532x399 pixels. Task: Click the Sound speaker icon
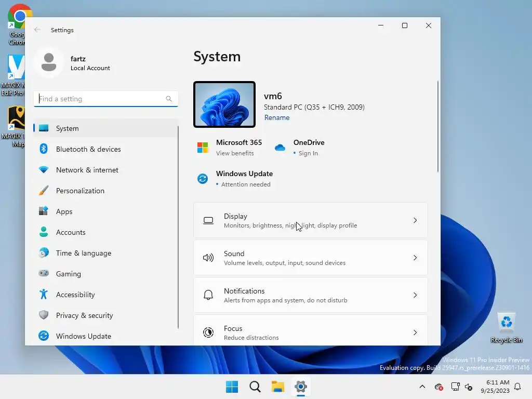pos(208,258)
